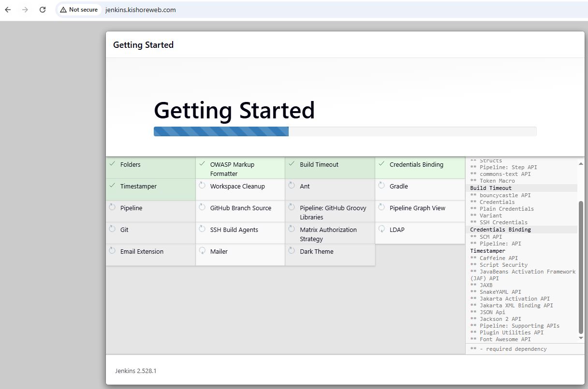
Task: Click the Mailer loading spinner icon
Action: coord(202,251)
